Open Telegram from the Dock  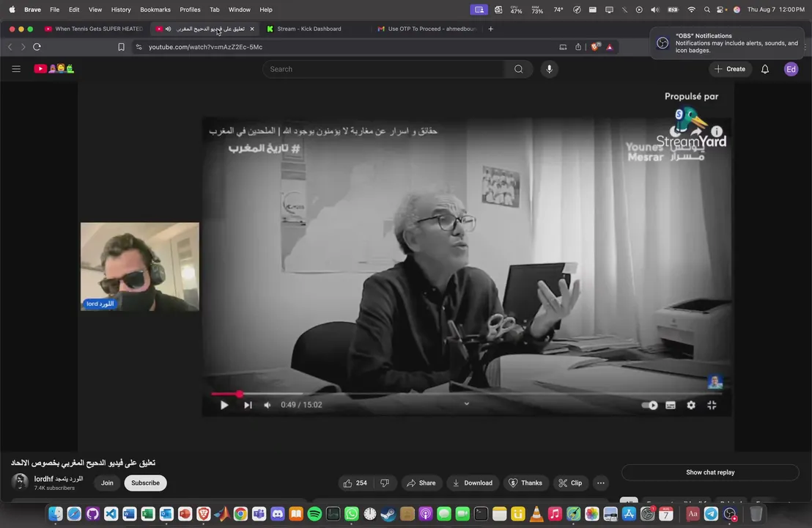pyautogui.click(x=711, y=513)
